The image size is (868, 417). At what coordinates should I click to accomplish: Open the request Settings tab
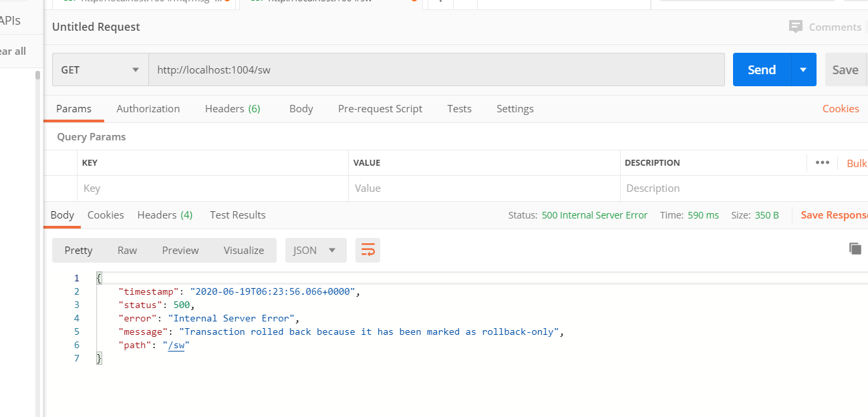(x=515, y=108)
